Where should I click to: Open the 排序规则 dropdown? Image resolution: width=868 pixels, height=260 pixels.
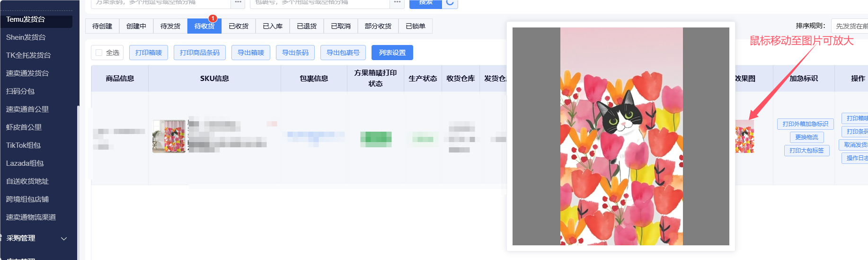click(x=850, y=26)
